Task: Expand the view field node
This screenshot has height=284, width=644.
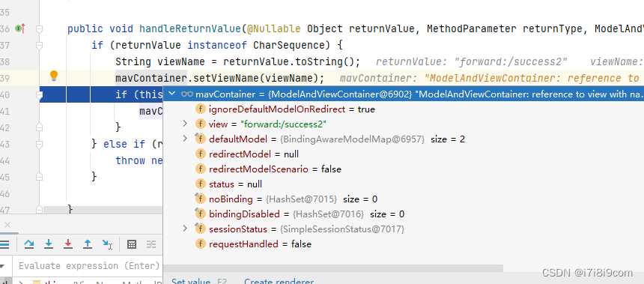Action: [185, 124]
